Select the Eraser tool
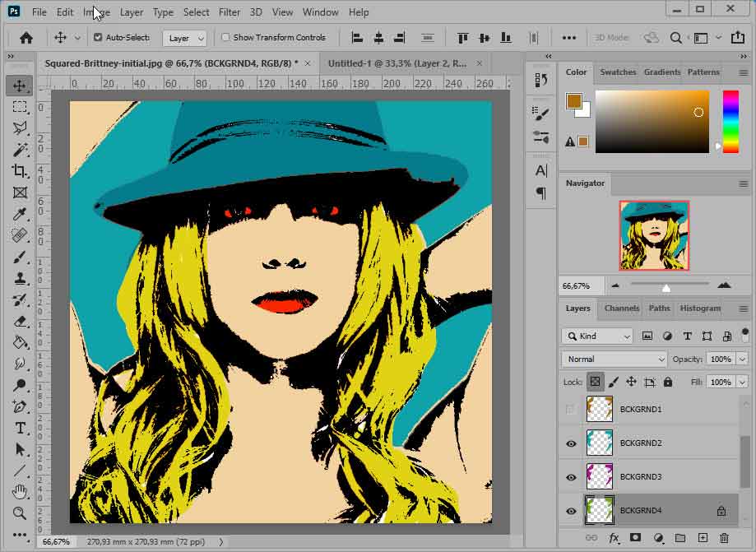This screenshot has width=756, height=552. point(20,322)
